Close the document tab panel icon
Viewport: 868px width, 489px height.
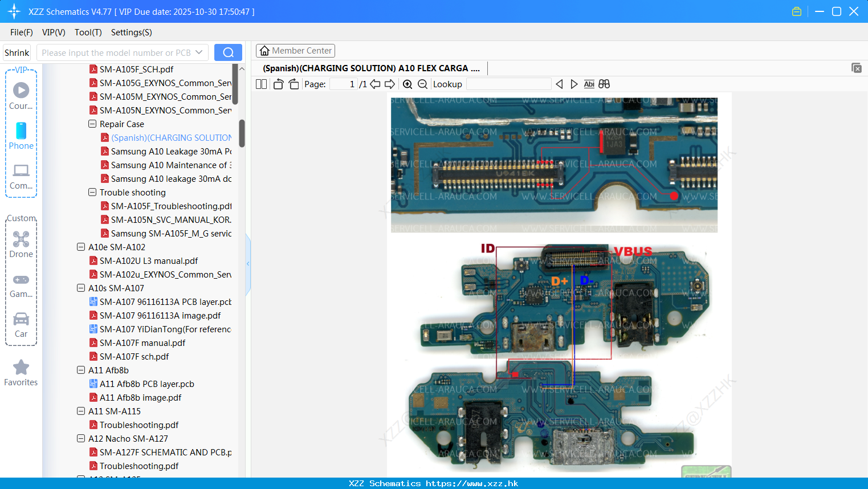(x=856, y=68)
